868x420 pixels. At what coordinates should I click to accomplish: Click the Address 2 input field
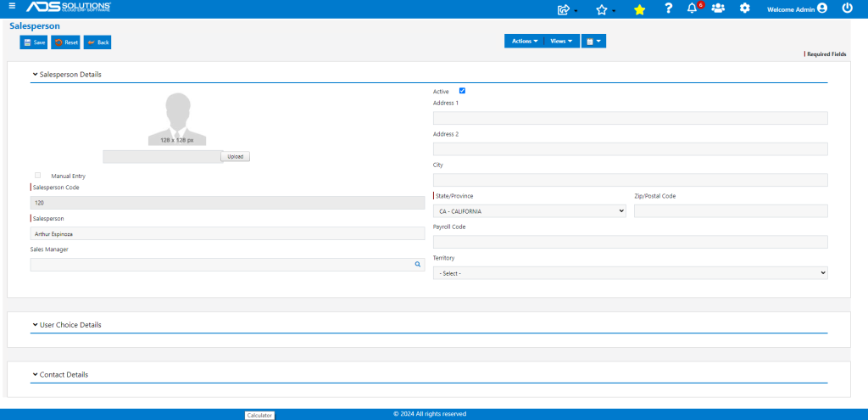click(x=631, y=149)
